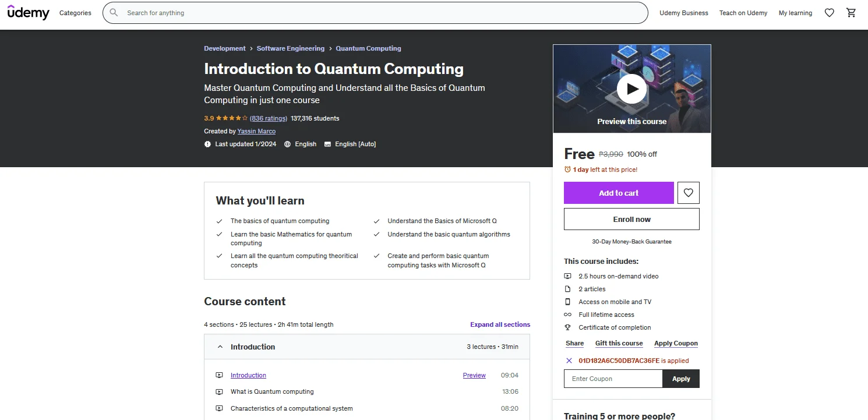The image size is (868, 420).
Task: Click the 13:06 lecture duration
Action: [510, 391]
